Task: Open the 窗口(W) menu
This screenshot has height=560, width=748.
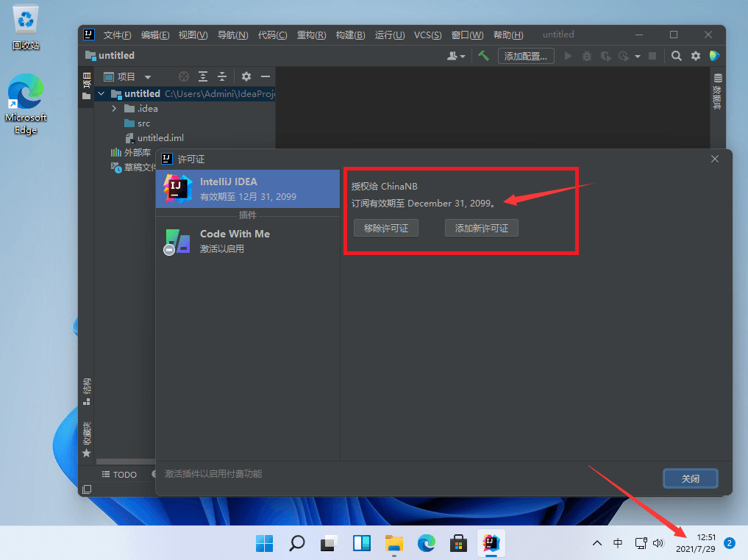Action: pos(467,35)
